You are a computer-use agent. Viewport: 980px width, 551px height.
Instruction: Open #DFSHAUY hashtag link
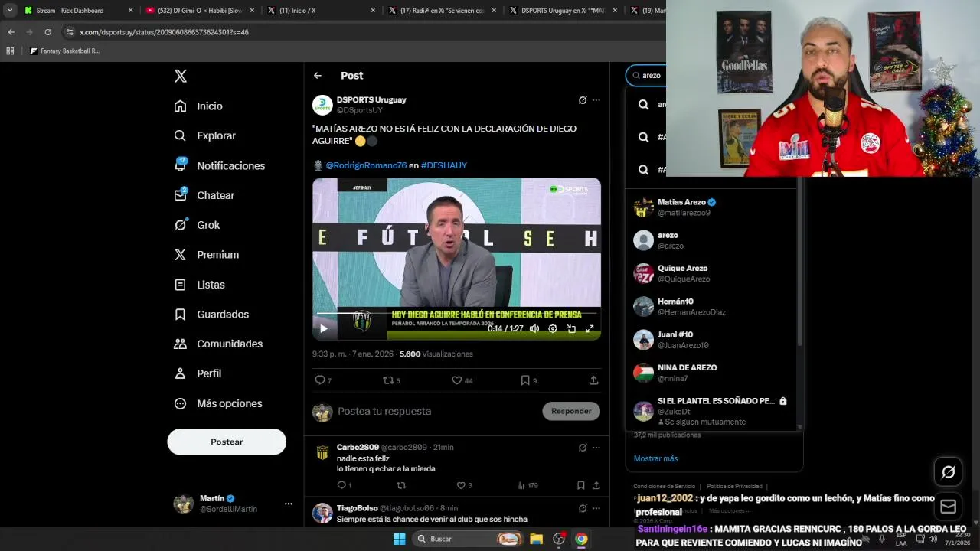point(444,165)
